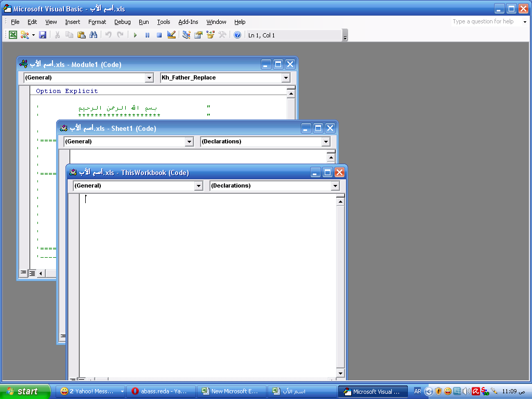Click the scroll-up arrow in Module1 window
This screenshot has width=532, height=399.
[x=291, y=94]
